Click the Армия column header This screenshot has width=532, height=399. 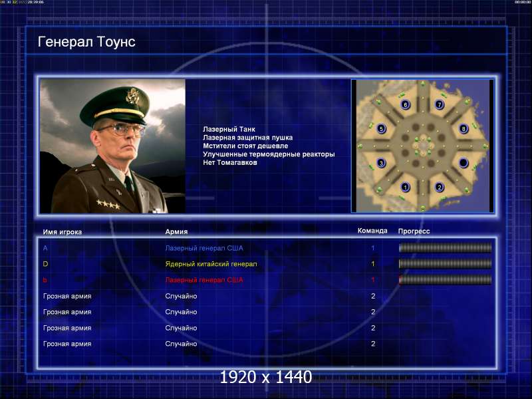click(x=176, y=231)
